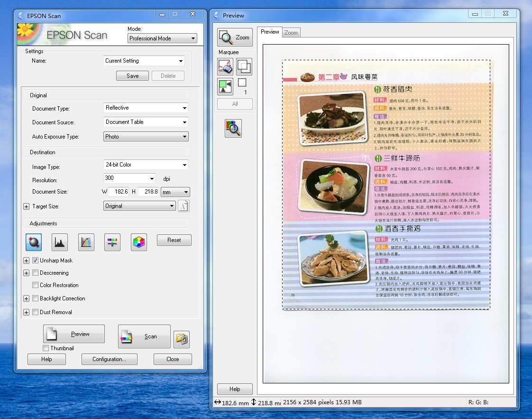
Task: Click the Document Size width field
Action: (x=119, y=192)
